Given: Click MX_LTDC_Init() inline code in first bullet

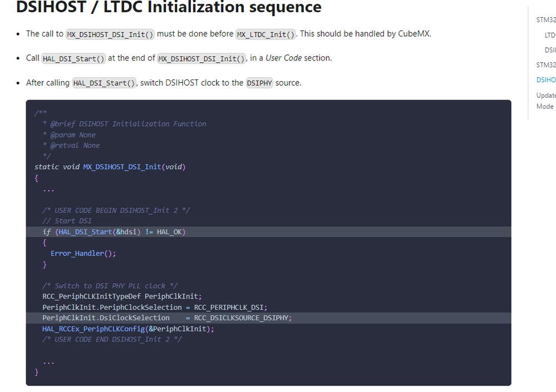Looking at the screenshot, I should [265, 34].
